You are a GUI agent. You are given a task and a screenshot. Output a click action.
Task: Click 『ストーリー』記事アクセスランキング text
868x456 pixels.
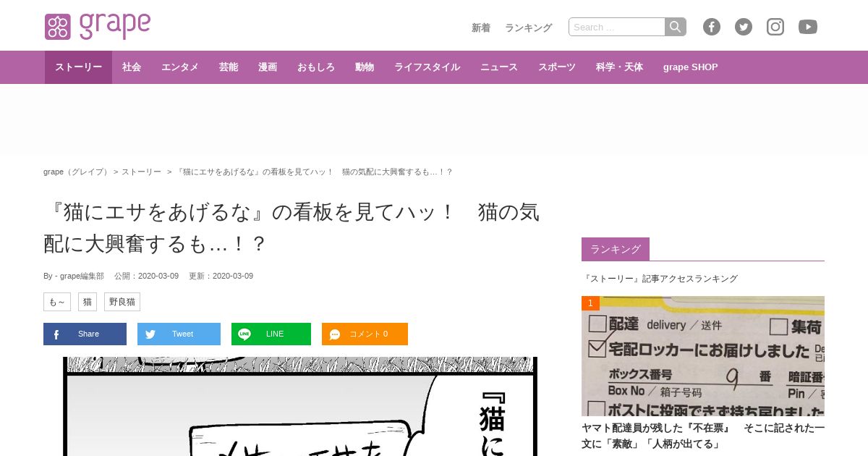pyautogui.click(x=660, y=279)
